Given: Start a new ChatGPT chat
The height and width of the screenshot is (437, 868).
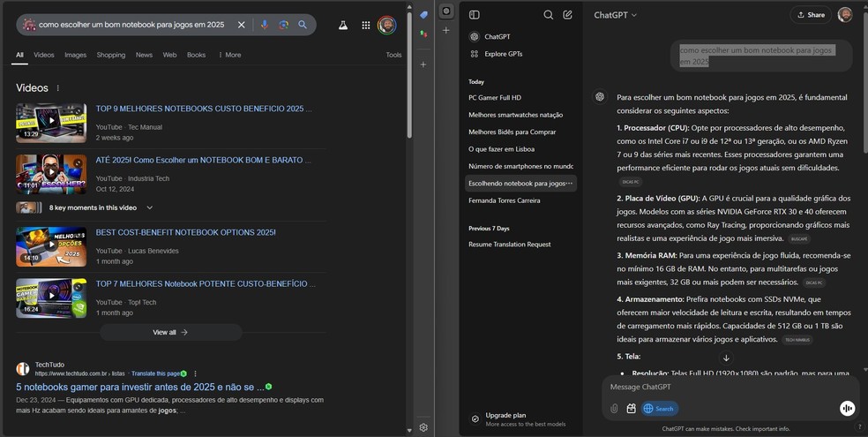Looking at the screenshot, I should (567, 15).
